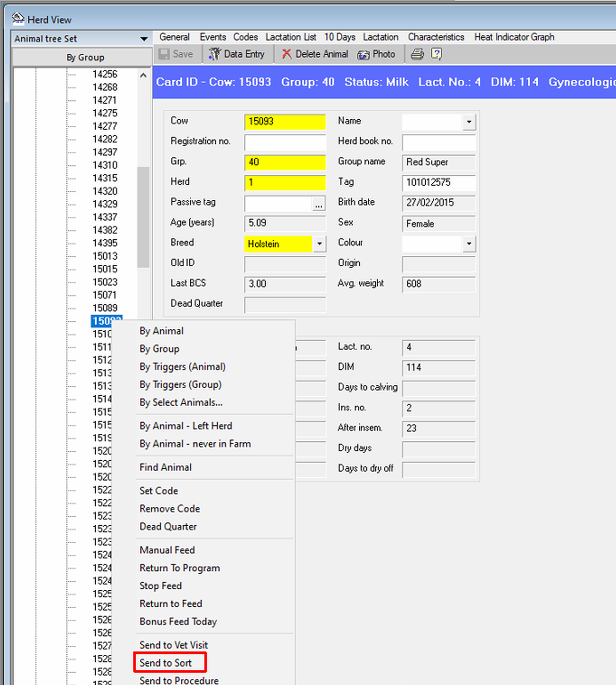Open the Heat Indicator Graph tab

(514, 37)
